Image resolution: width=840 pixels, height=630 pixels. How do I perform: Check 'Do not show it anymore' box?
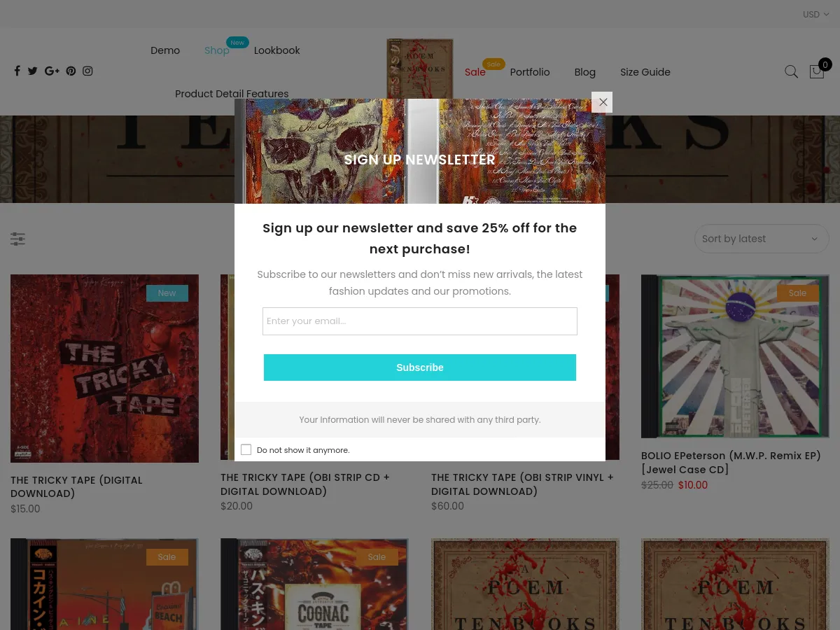point(246,449)
